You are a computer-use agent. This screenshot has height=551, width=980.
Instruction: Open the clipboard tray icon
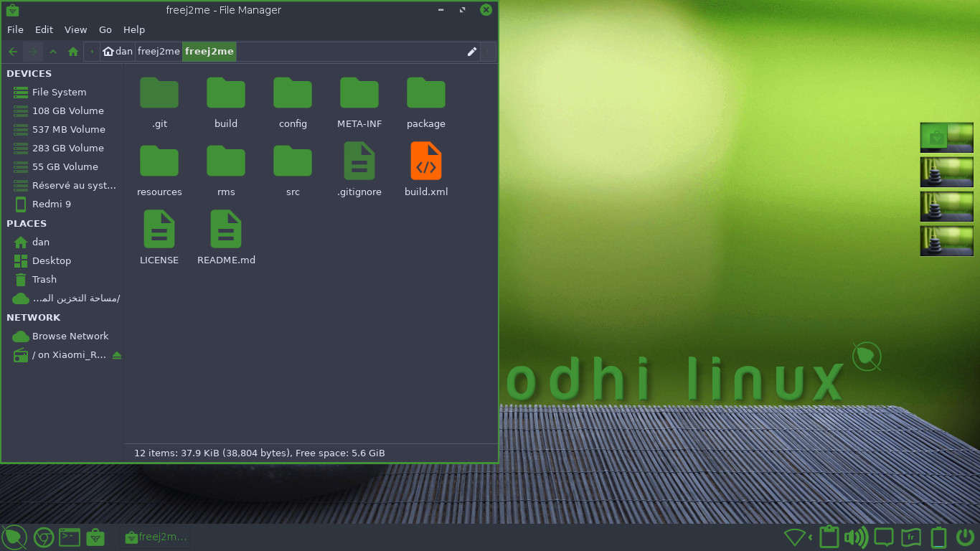[829, 537]
